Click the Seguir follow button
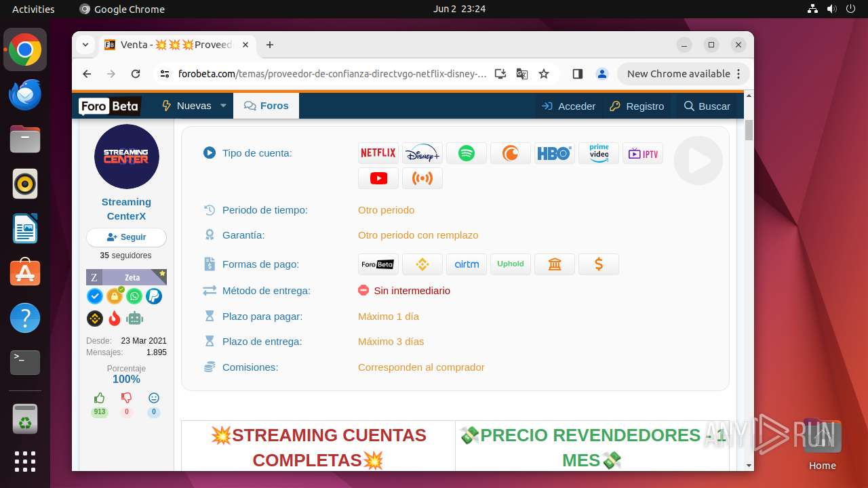This screenshot has width=868, height=488. pos(126,237)
